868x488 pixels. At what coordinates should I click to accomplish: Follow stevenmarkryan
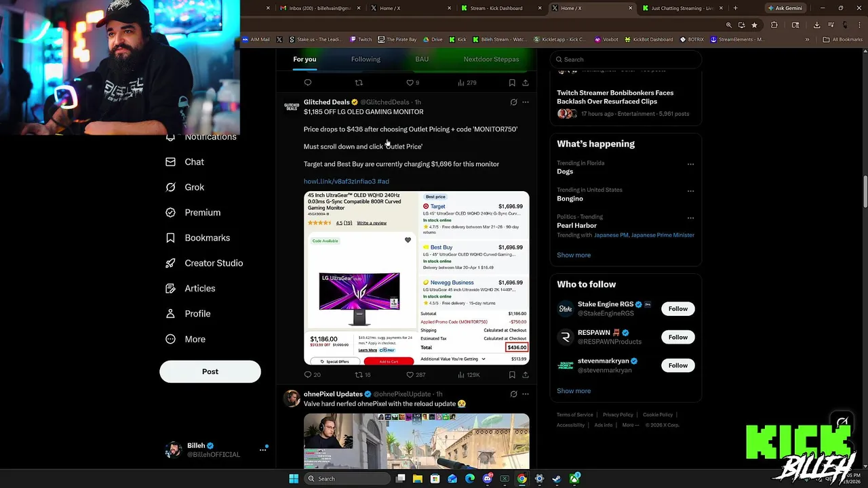tap(678, 365)
